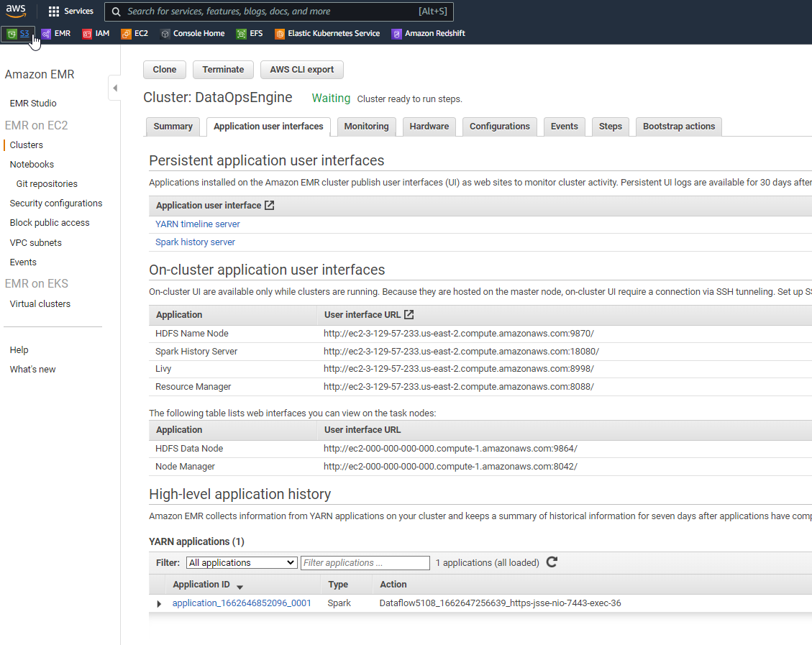Click the Services text in the top bar
Screen dimensions: 812x645
click(x=78, y=12)
